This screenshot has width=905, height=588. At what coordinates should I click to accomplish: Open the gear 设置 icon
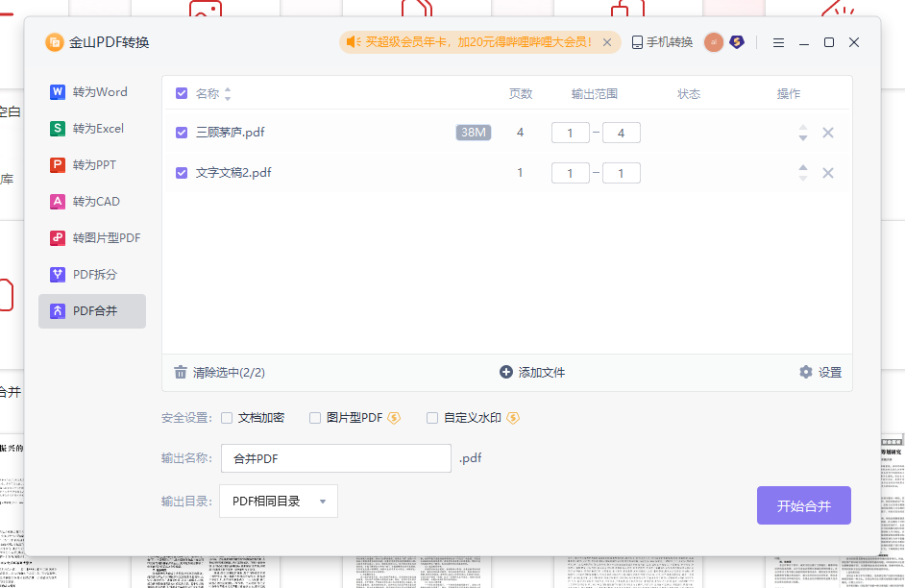coord(806,372)
